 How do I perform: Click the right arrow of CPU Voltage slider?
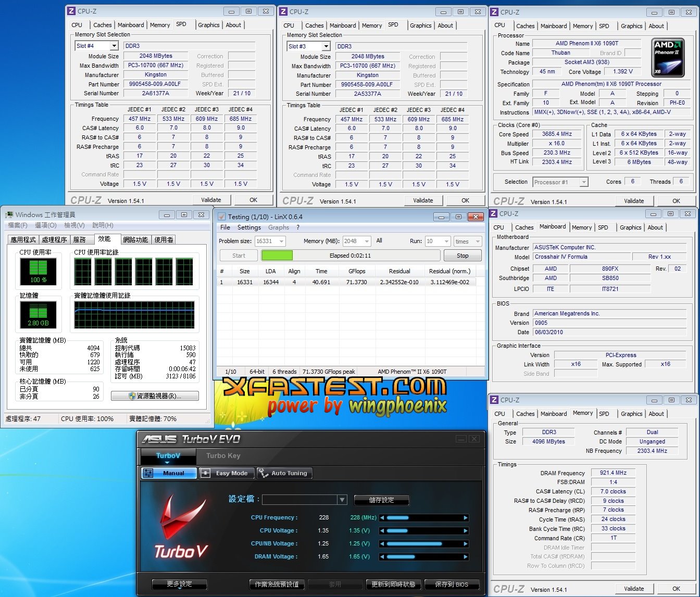point(466,531)
